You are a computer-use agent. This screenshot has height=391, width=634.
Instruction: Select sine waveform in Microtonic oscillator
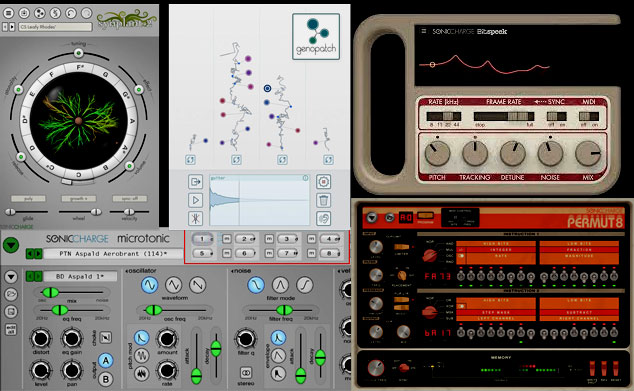click(x=149, y=285)
